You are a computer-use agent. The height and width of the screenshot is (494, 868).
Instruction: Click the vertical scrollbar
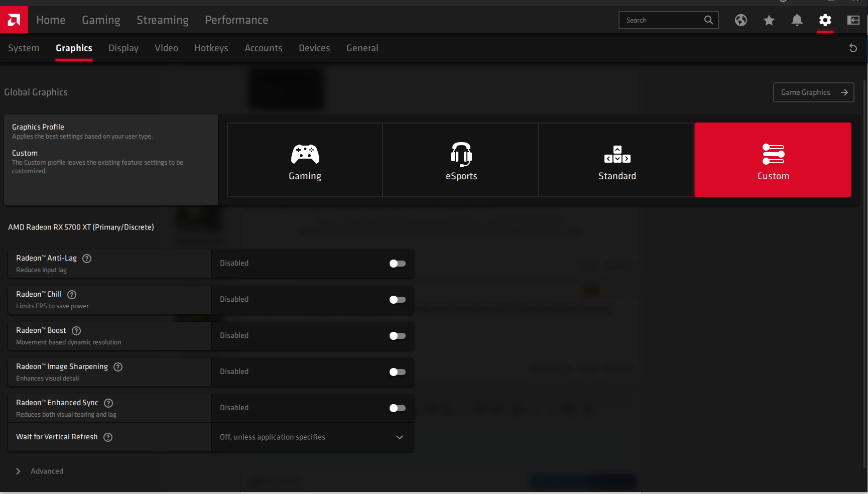click(864, 274)
